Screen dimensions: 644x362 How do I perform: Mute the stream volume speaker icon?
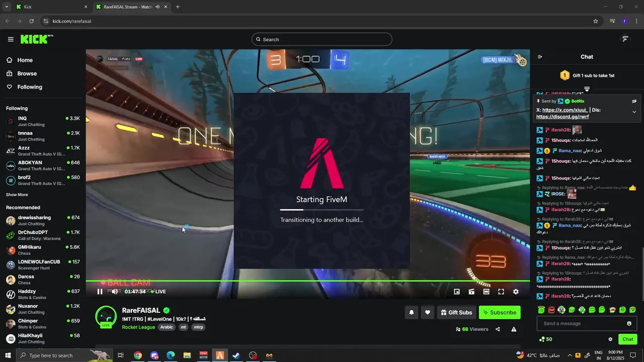[115, 292]
